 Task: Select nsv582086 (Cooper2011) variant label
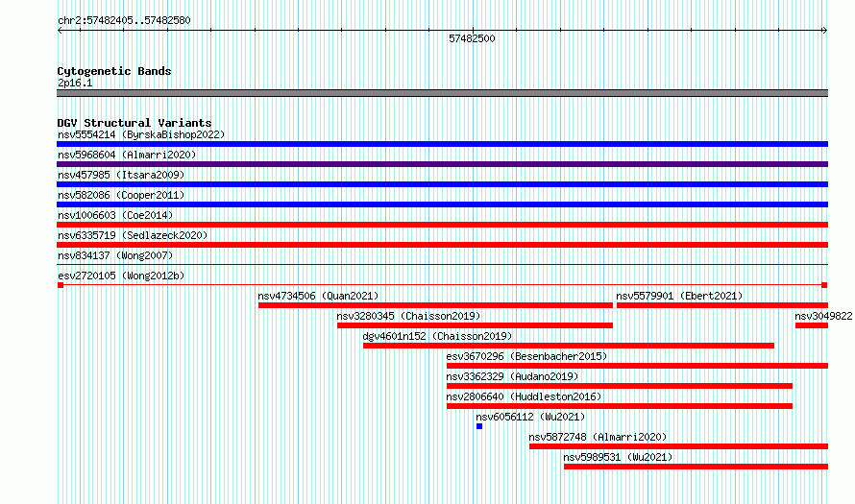tap(121, 195)
